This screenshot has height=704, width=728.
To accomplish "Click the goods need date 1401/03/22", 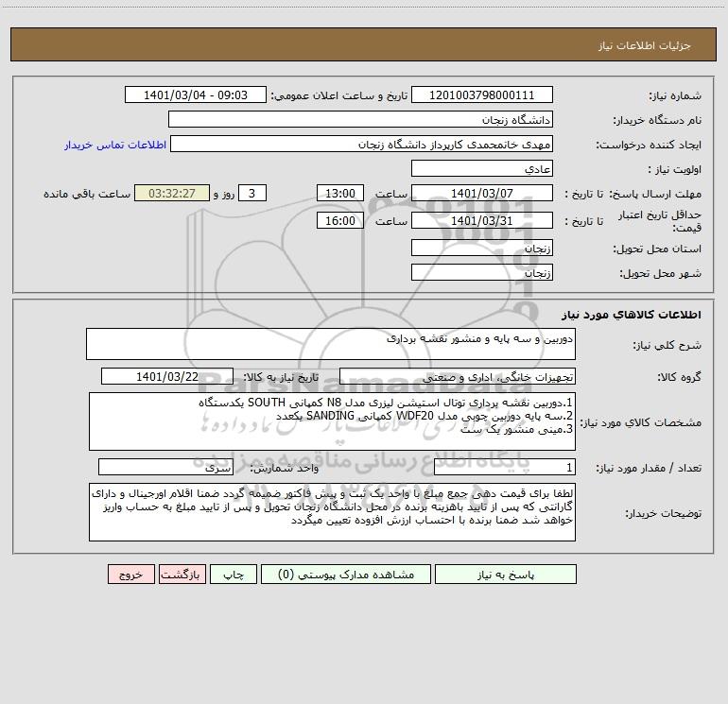I will (167, 376).
